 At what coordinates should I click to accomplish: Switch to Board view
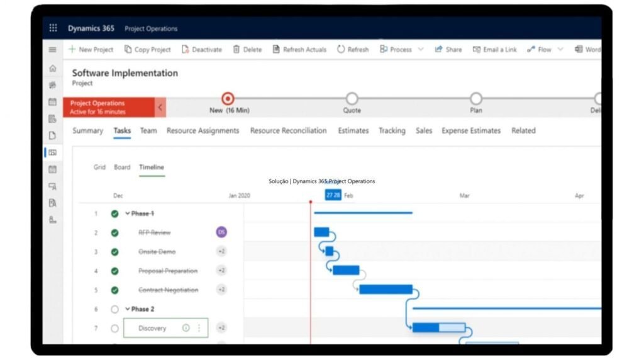[122, 167]
